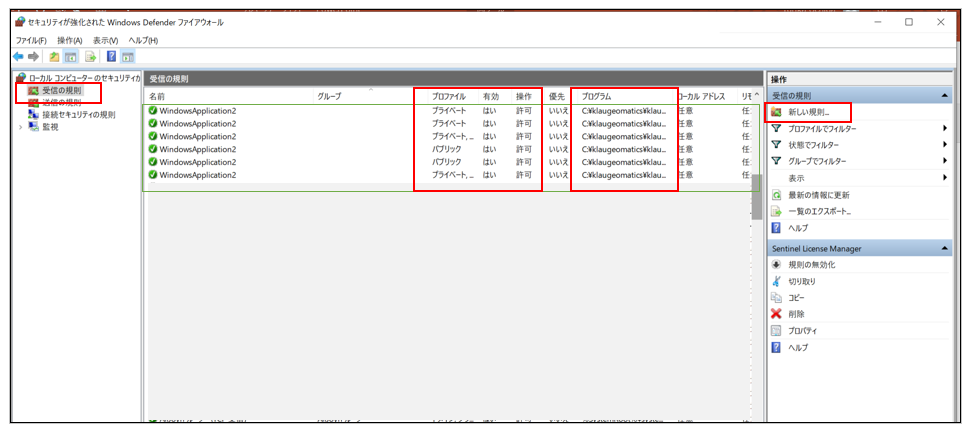Sort by the プロファイル column header
The height and width of the screenshot is (434, 973).
pyautogui.click(x=449, y=97)
